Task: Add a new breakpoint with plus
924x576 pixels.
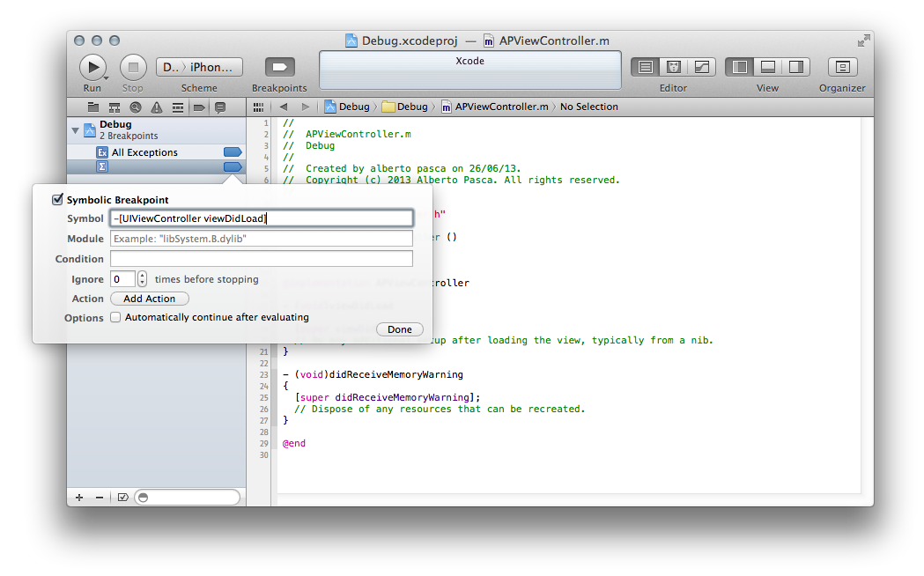Action: 79,498
